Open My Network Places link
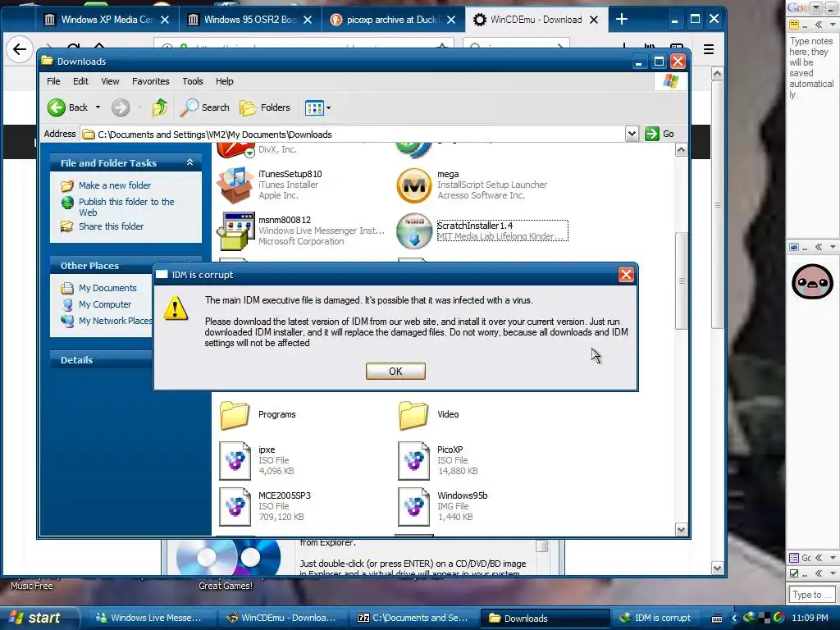 click(x=115, y=321)
